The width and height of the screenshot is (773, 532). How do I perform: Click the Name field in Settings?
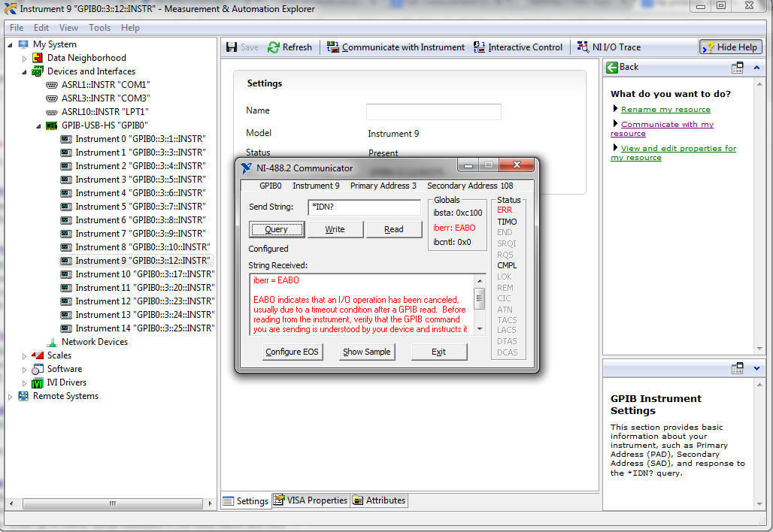coord(434,112)
